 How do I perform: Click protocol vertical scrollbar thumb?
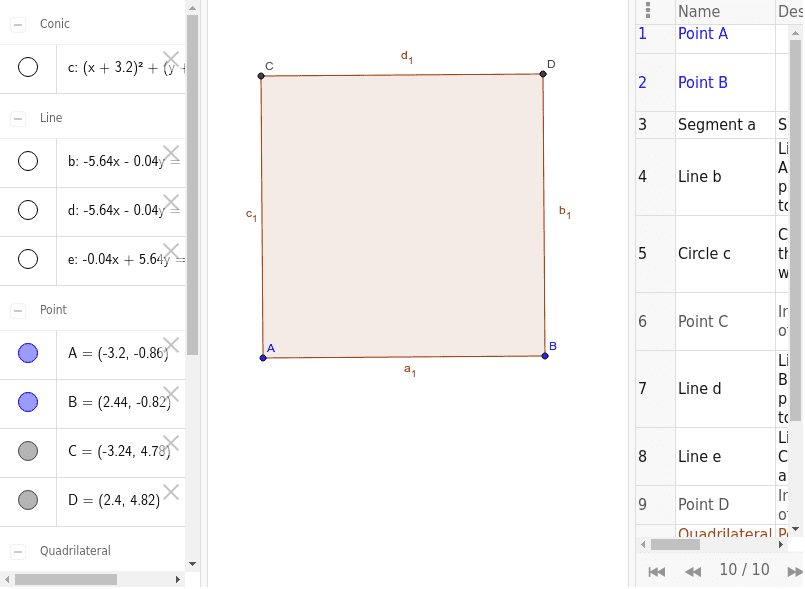point(795,230)
